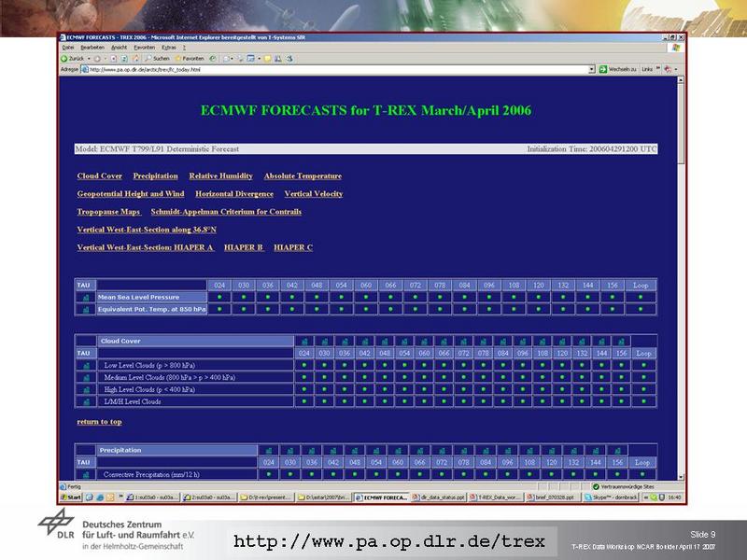747x560 pixels.
Task: Follow the Precipitation link
Action: 155,176
